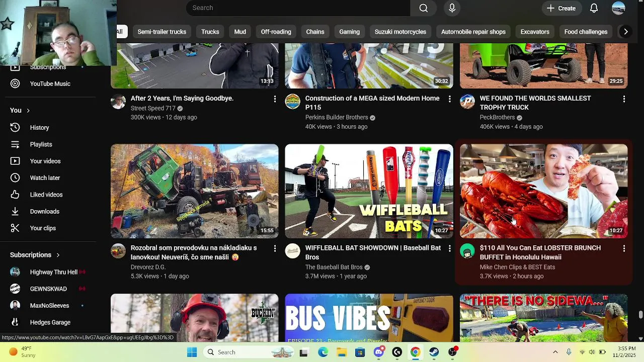The height and width of the screenshot is (362, 644).
Task: Start voice search with microphone icon
Action: [452, 8]
